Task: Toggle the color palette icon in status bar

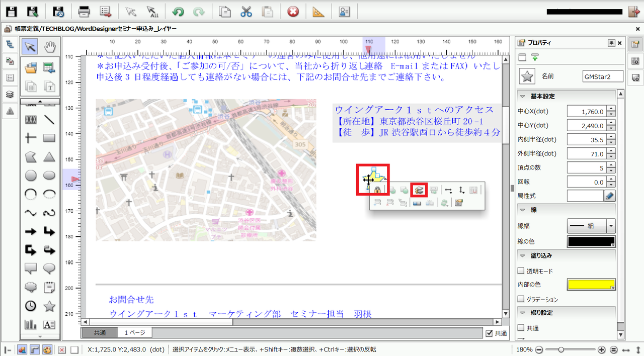Action: click(x=47, y=349)
